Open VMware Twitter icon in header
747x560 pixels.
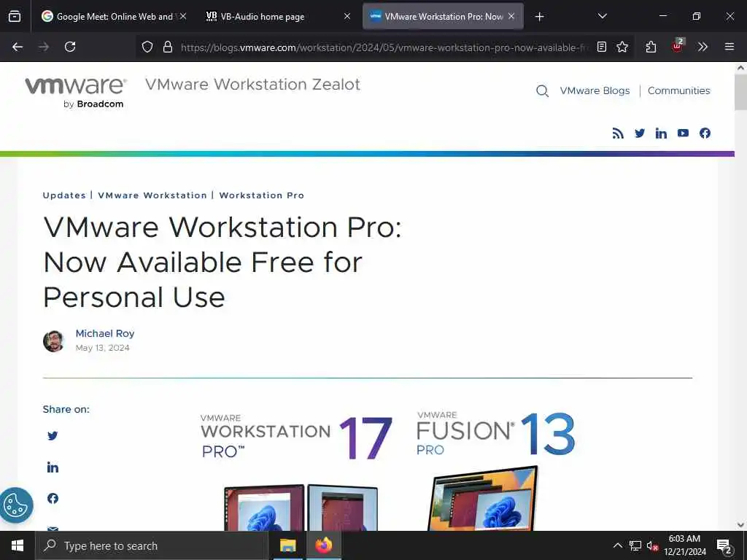coord(640,133)
